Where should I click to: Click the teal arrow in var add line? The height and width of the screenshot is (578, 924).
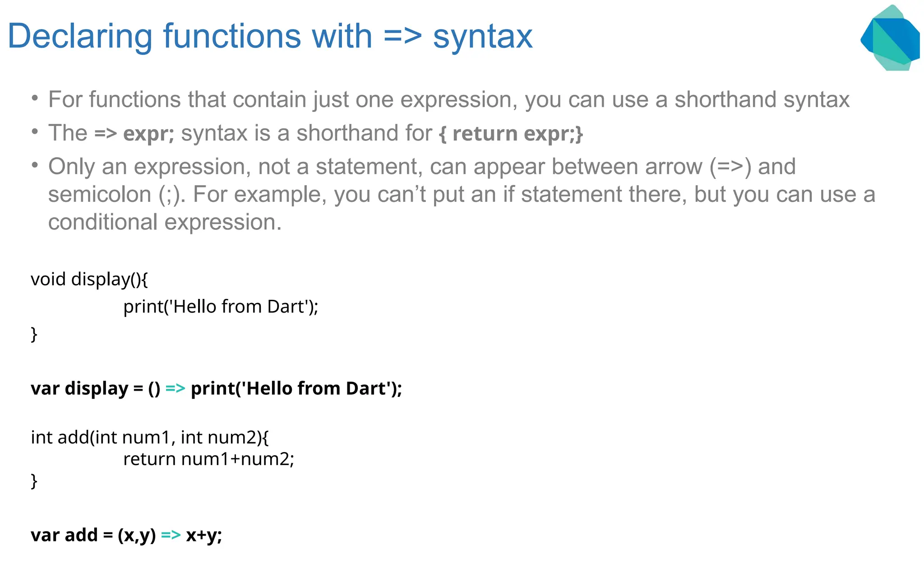point(171,536)
